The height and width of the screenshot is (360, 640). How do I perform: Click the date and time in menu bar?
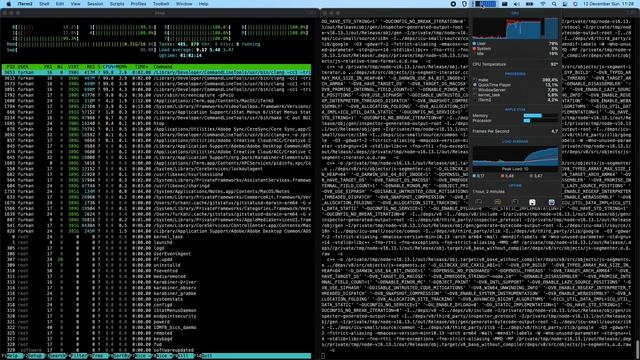(x=608, y=4)
